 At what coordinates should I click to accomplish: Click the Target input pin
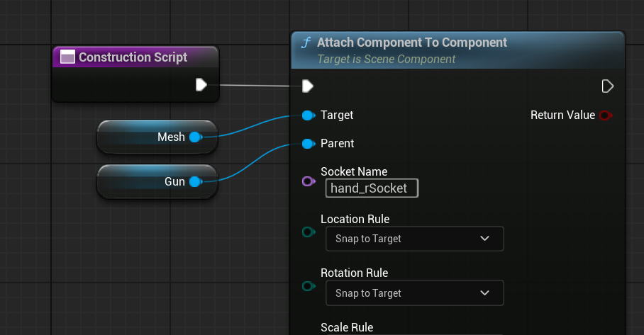tap(309, 115)
